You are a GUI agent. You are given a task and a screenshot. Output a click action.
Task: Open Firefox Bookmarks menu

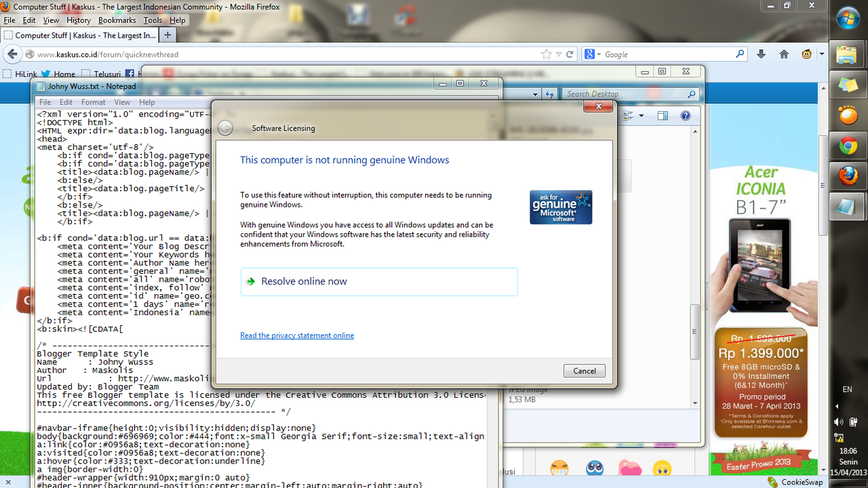(117, 20)
